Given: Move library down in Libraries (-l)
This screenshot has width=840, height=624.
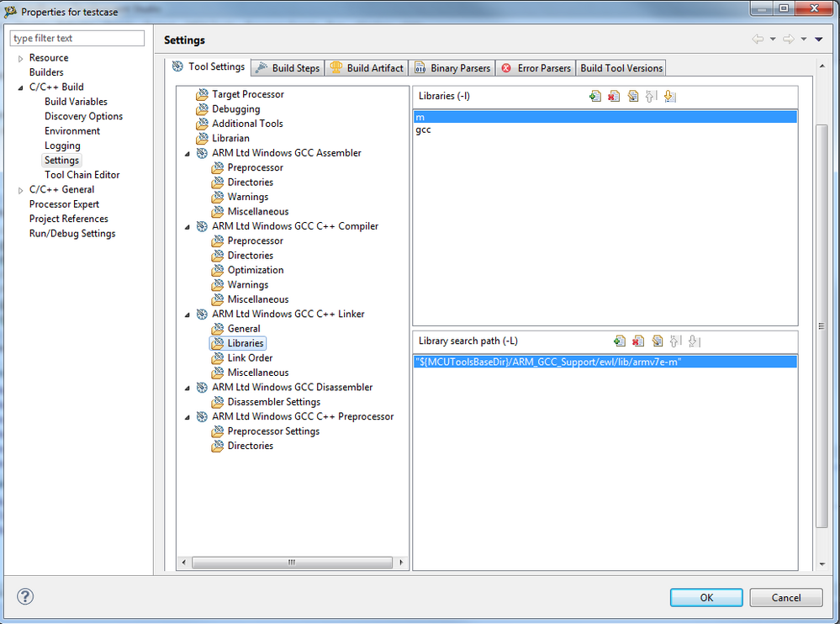Looking at the screenshot, I should [x=669, y=97].
